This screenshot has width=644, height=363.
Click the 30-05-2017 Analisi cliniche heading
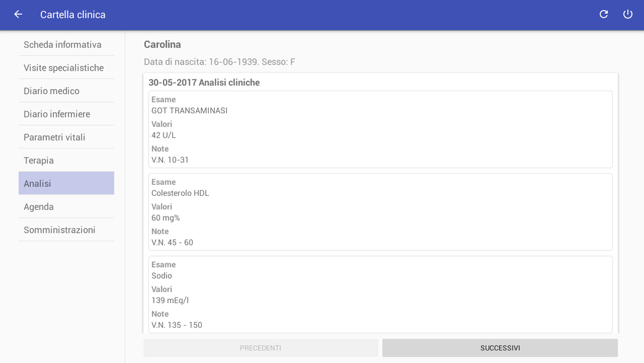(204, 82)
